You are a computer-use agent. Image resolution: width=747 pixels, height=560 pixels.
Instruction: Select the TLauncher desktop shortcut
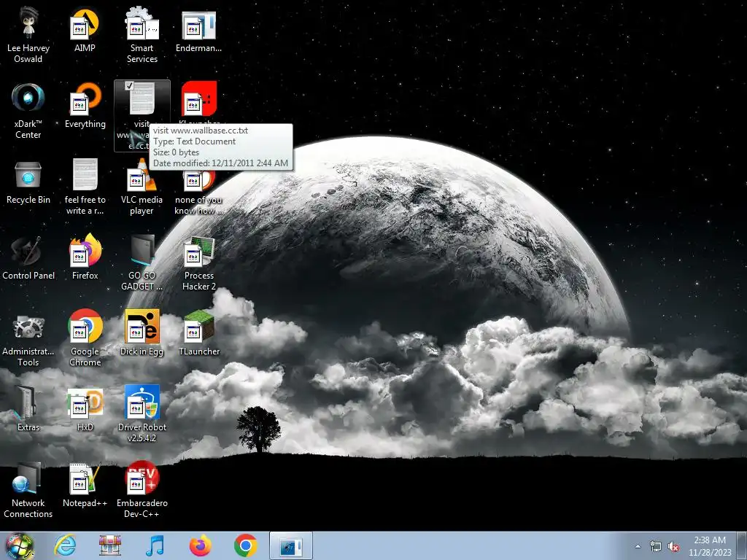(x=198, y=333)
